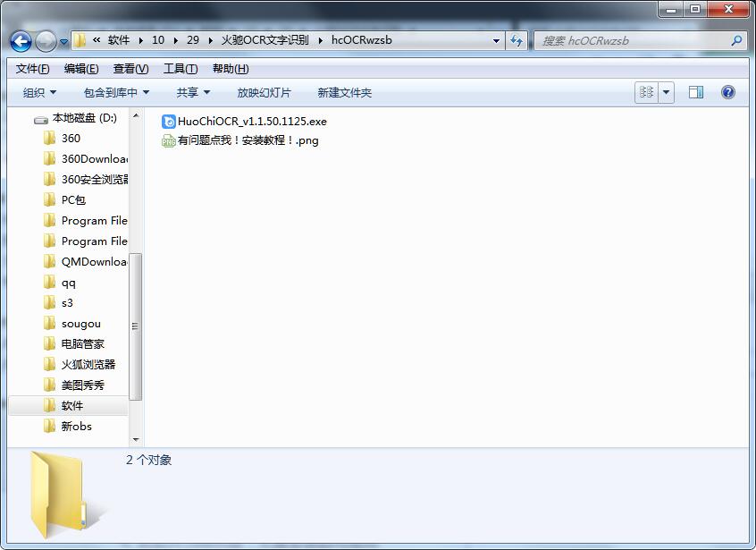Select the qq folder in sidebar
The height and width of the screenshot is (550, 756).
point(69,283)
